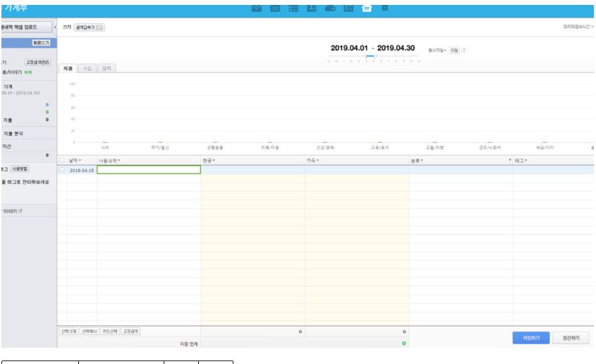Click the blue date range slider handle
This screenshot has height=364, width=596.
(370, 56)
